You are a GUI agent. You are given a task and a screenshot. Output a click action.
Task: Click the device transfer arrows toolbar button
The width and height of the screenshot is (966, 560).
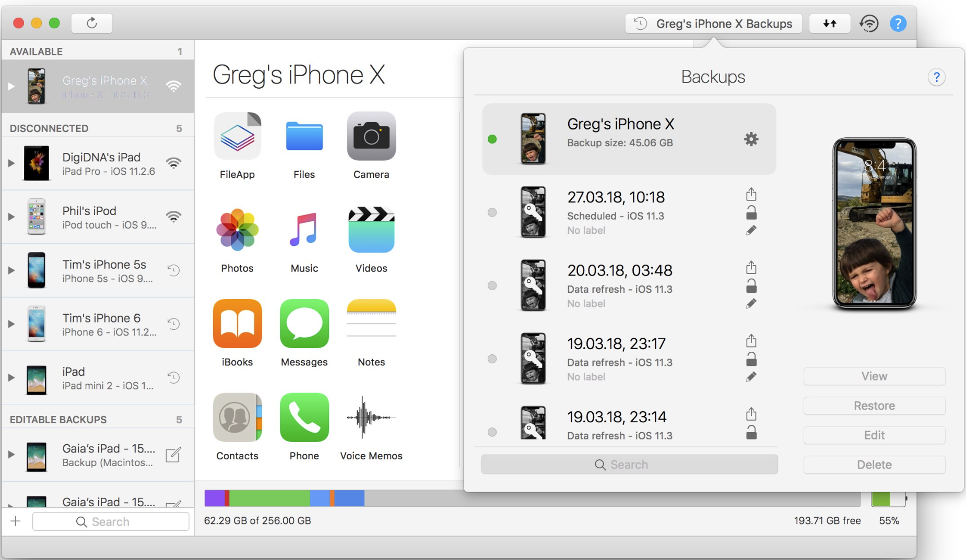pyautogui.click(x=829, y=23)
